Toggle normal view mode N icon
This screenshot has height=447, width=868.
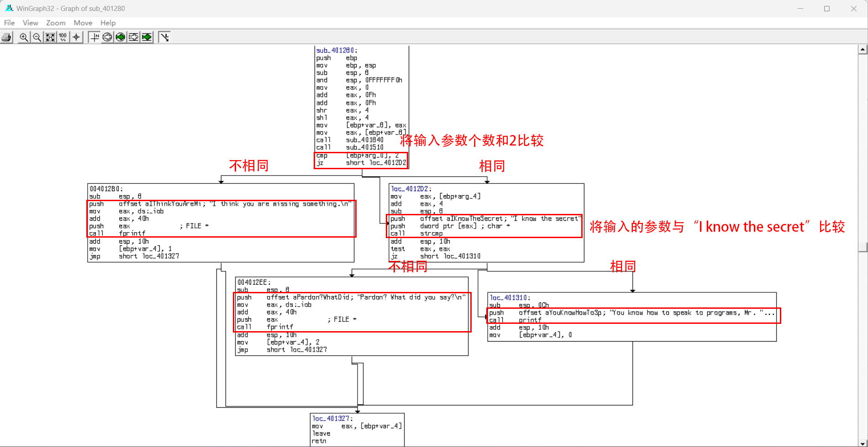[x=94, y=37]
